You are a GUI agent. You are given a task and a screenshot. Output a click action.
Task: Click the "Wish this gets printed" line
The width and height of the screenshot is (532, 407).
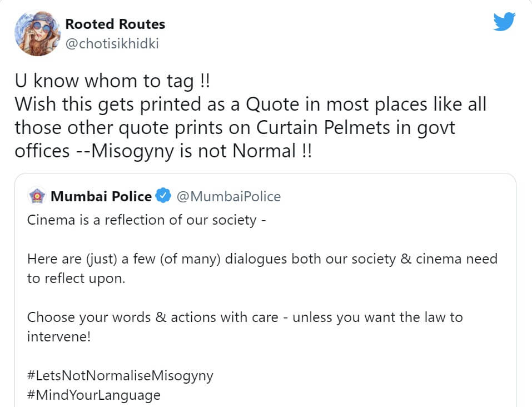[250, 105]
